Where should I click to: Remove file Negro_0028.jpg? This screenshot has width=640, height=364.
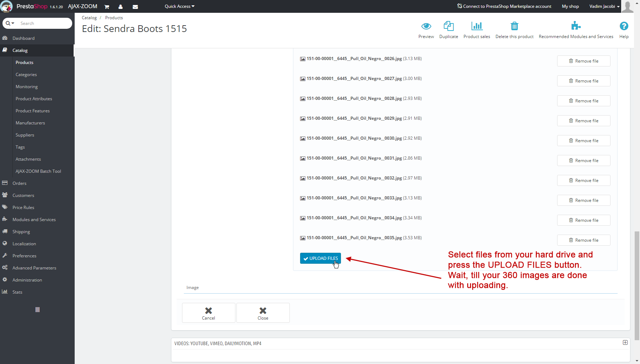pos(584,101)
